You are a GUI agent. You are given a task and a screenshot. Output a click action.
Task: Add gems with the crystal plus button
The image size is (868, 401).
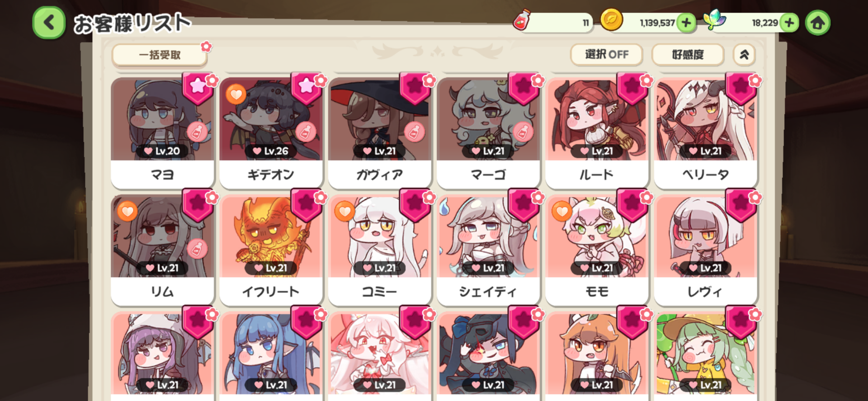(789, 23)
